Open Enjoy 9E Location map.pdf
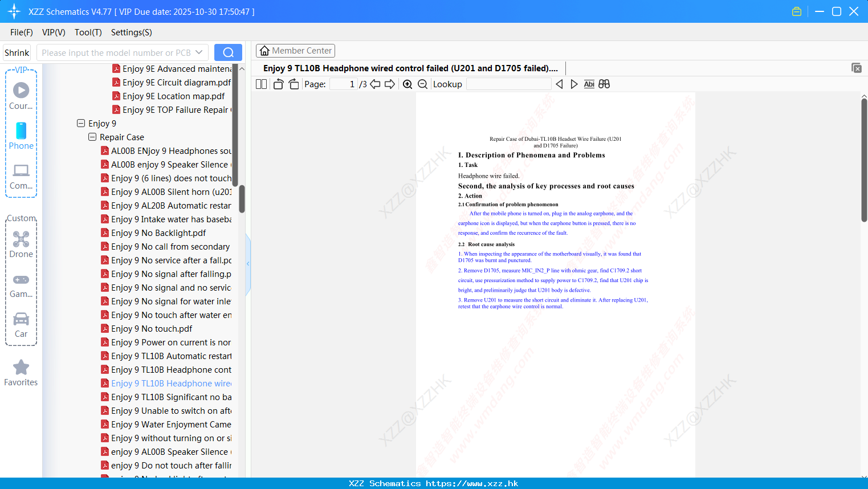 tap(169, 96)
